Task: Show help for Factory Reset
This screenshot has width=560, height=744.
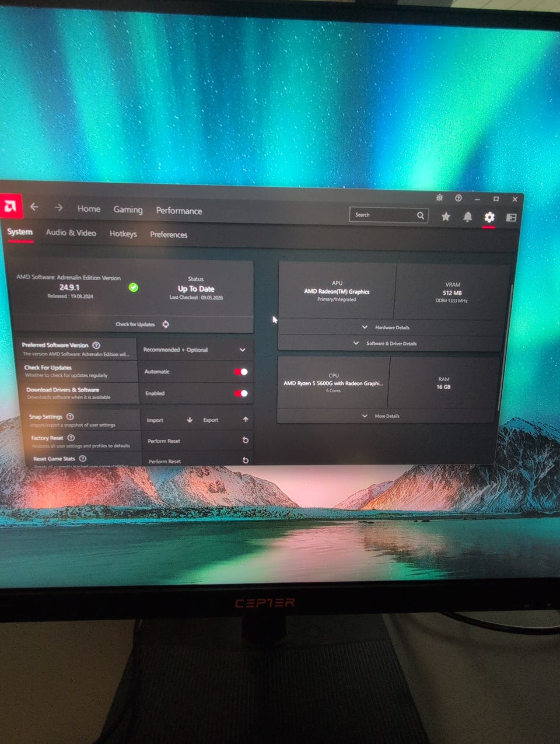Action: click(71, 438)
